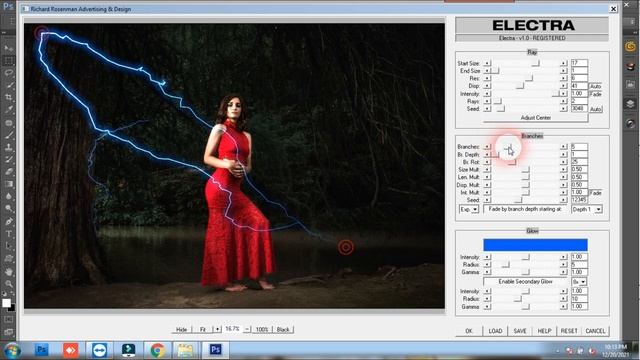640x360 pixels.
Task: Click the CANCEL button
Action: (x=595, y=331)
